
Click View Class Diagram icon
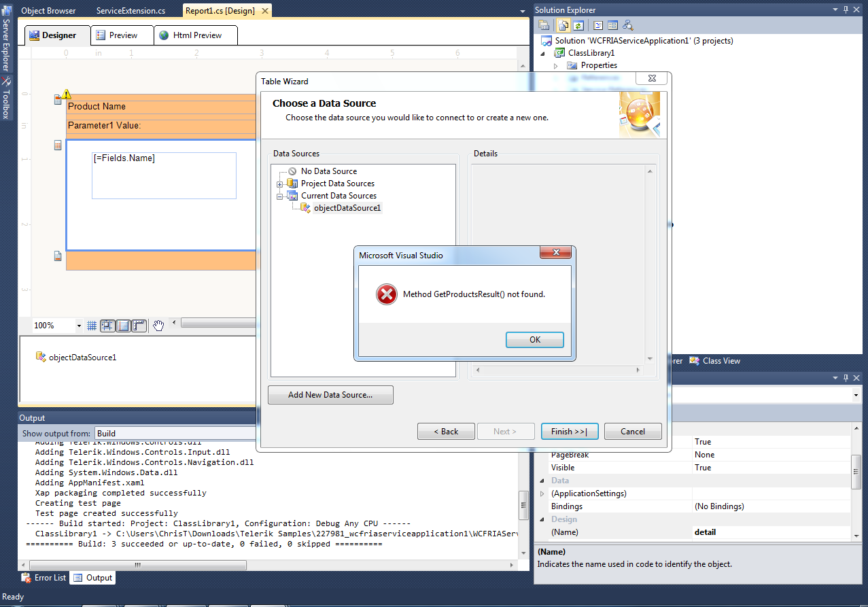(x=627, y=25)
